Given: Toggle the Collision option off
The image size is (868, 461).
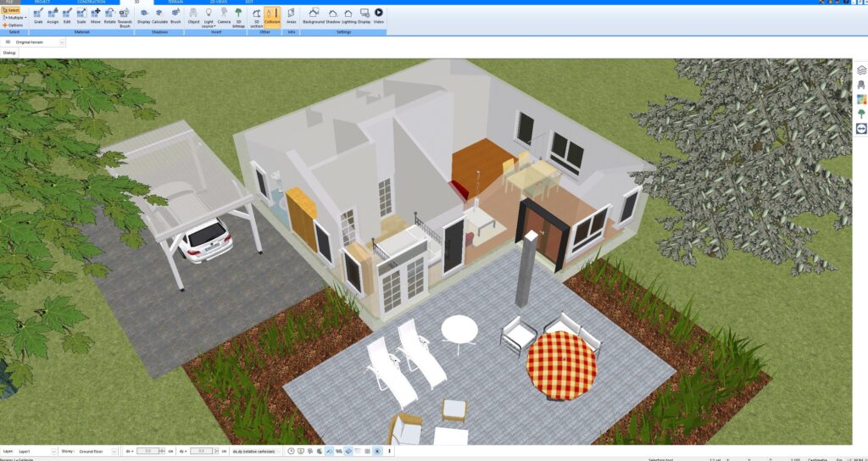Looking at the screenshot, I should 272,15.
